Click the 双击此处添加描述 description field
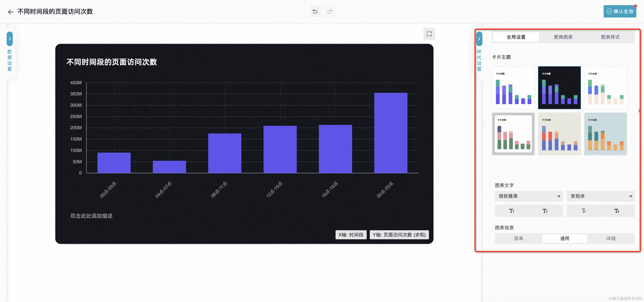Viewport: 644px width, 302px height. 91,216
